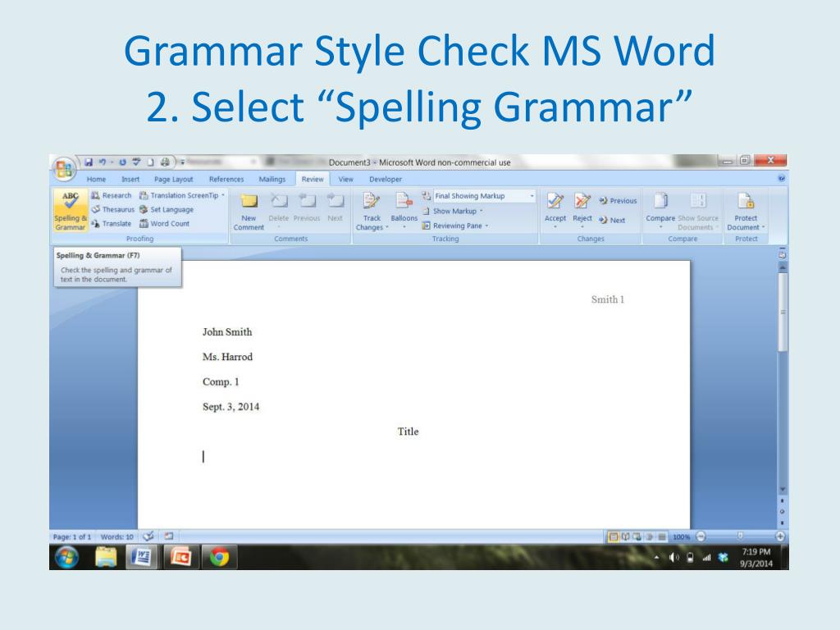Click the Office button
Viewport: 840px width, 630px height.
[64, 169]
